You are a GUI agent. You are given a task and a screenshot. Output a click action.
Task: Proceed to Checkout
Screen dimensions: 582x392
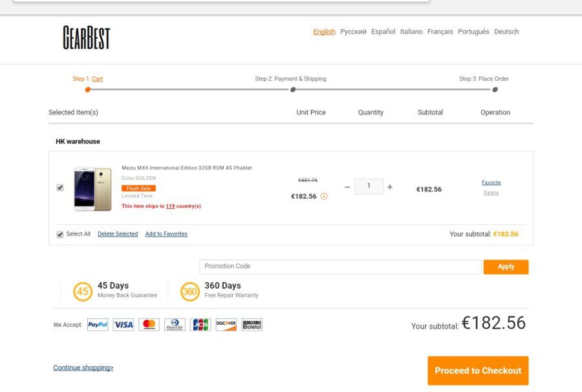click(478, 371)
